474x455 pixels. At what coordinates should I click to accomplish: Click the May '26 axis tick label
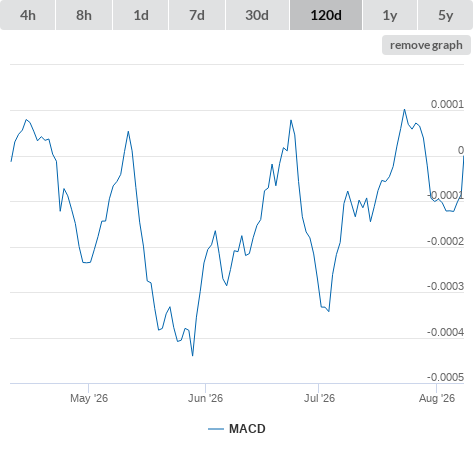click(89, 398)
